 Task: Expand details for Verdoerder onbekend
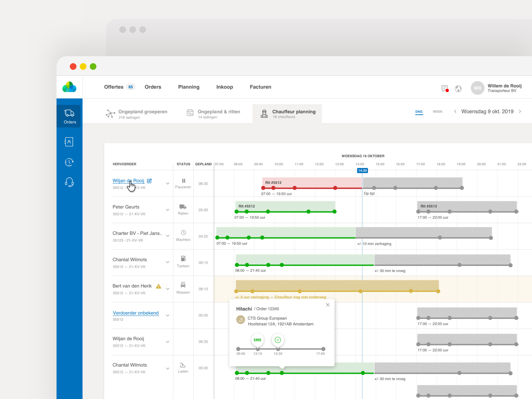(x=168, y=316)
